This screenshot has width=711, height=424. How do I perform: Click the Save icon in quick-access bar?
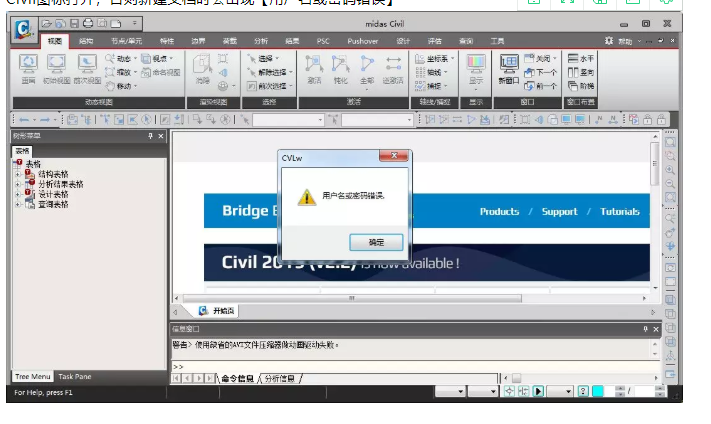[x=74, y=23]
